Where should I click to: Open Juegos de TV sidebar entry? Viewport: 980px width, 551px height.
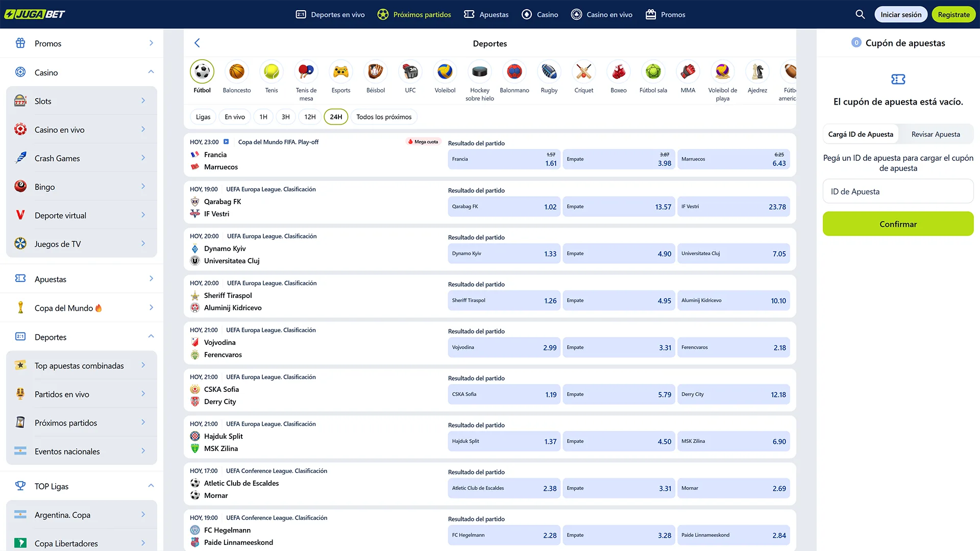82,244
